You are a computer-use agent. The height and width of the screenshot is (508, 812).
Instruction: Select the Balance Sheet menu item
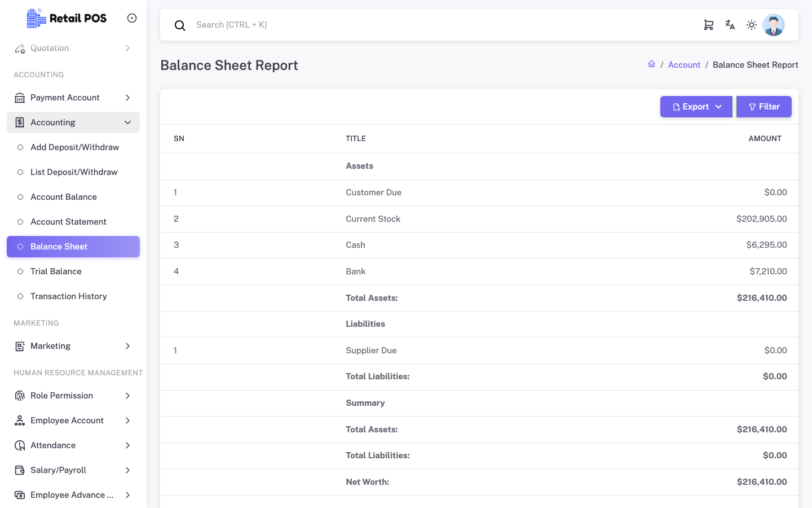point(73,247)
